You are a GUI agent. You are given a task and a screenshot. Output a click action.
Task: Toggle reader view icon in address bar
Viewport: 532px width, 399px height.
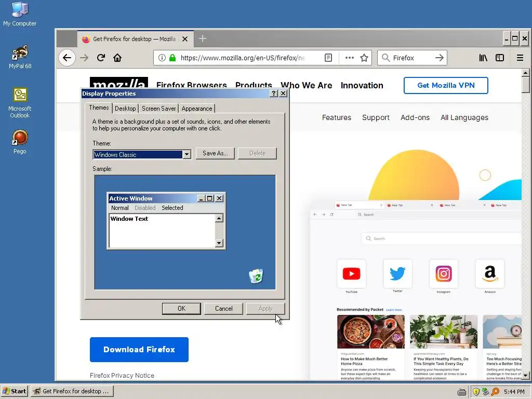(328, 58)
